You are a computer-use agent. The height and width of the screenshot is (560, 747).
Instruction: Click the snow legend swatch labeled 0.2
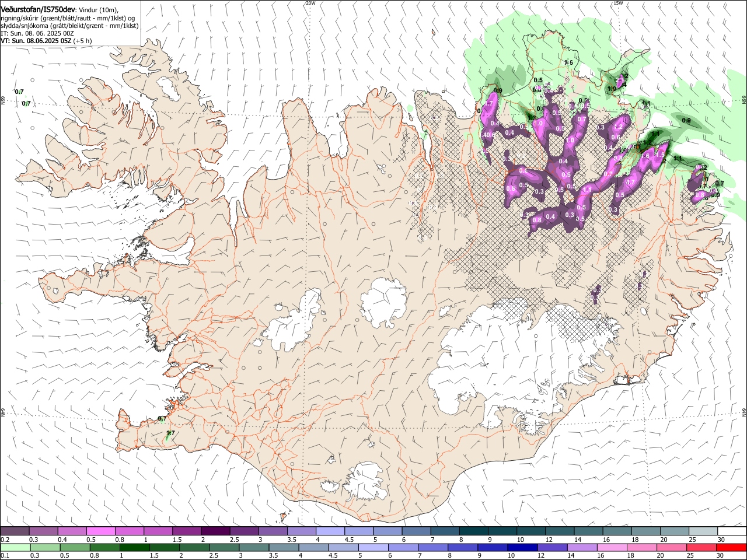tap(15, 531)
